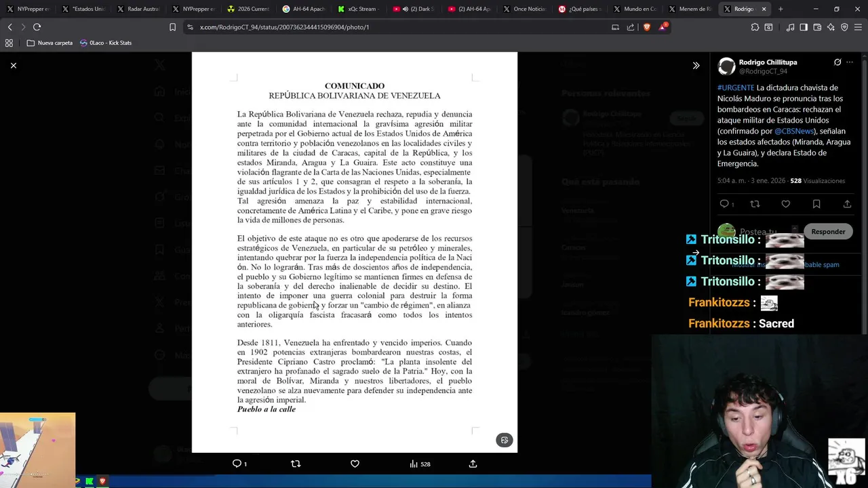This screenshot has width=868, height=488.
Task: Click the share icon below the photo
Action: [473, 464]
